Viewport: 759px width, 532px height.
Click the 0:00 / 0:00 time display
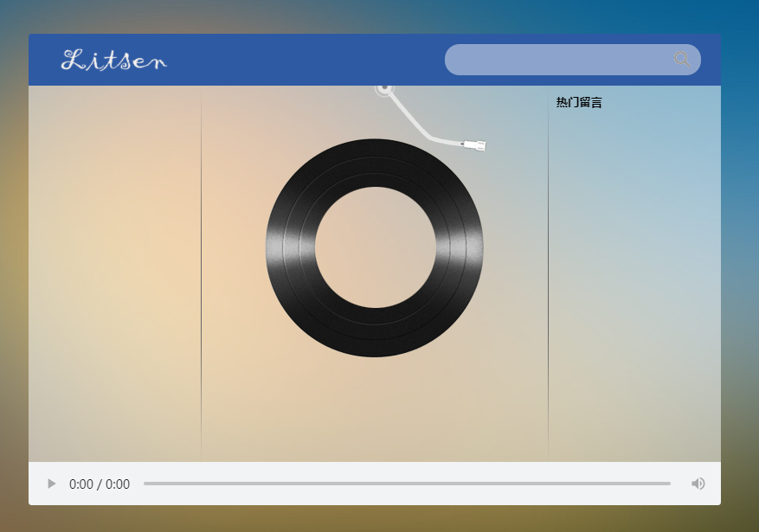coord(99,484)
